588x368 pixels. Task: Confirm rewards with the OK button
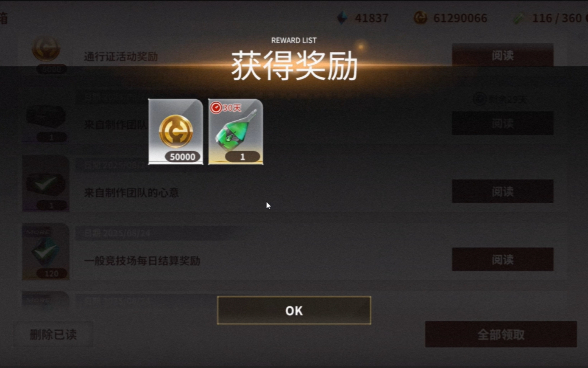294,310
